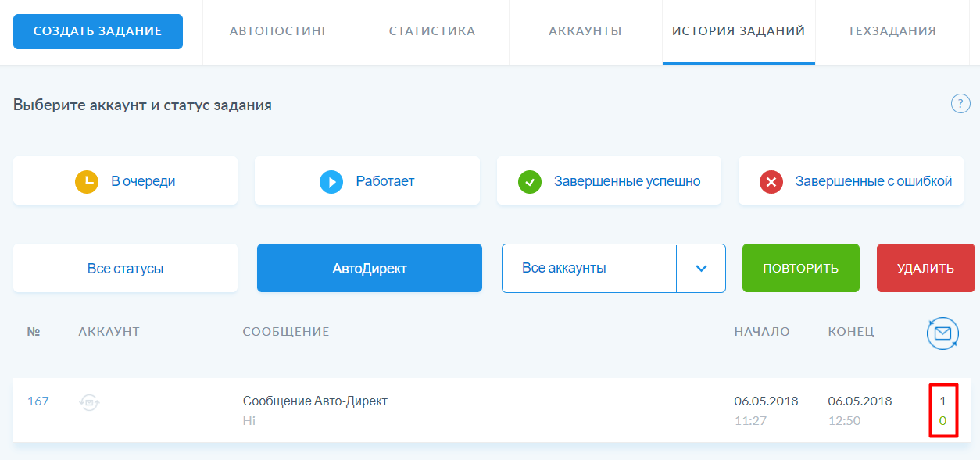This screenshot has height=460, width=980.
Task: Click the yellow clock queue icon
Action: [x=87, y=181]
